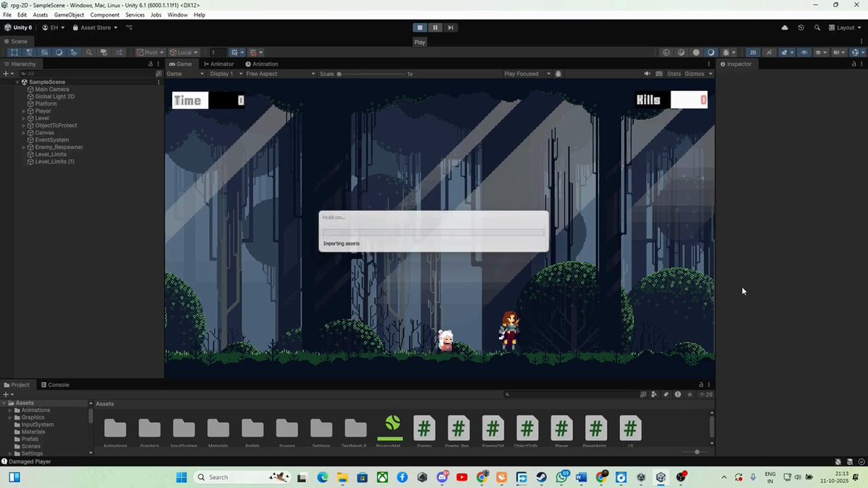Expand the Enemy_Respawner object
This screenshot has height=488, width=868.
pos(24,147)
